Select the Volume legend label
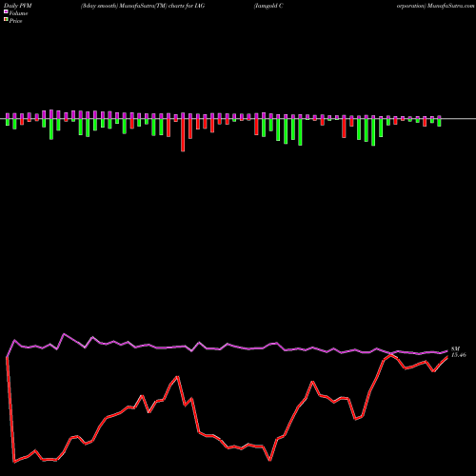476x476 pixels. pyautogui.click(x=18, y=13)
